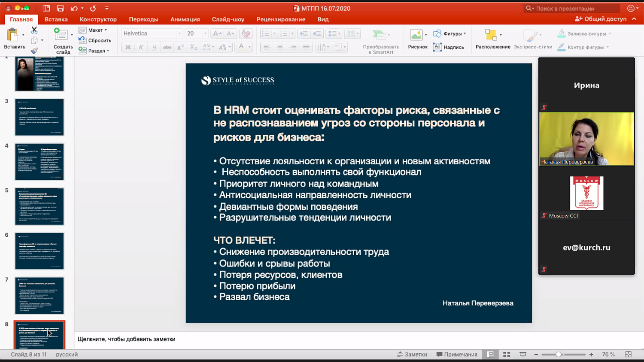Decrease font size with small A button
This screenshot has width=644, height=362.
tap(231, 33)
